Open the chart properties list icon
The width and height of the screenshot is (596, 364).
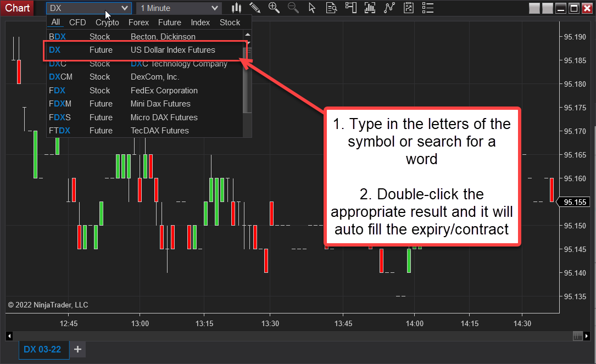[x=427, y=8]
